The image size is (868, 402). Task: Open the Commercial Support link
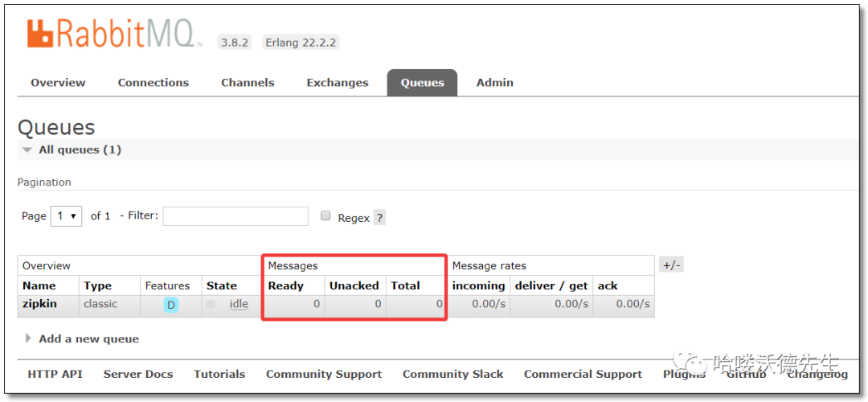(583, 375)
